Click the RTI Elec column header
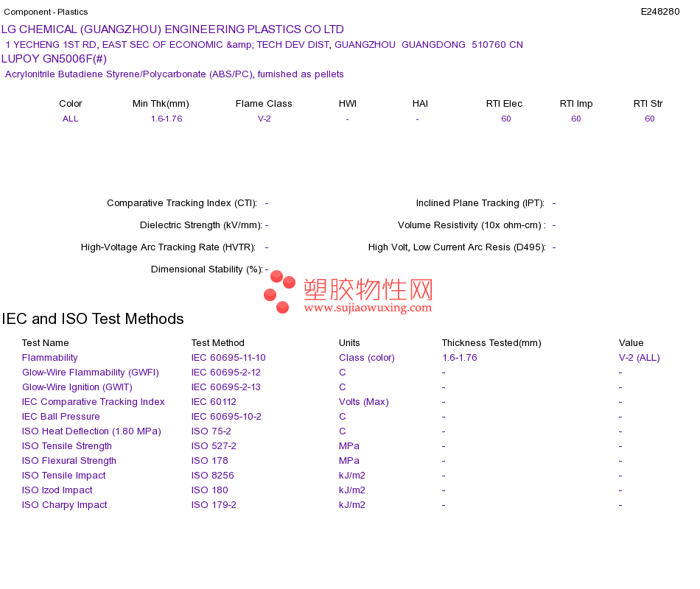The height and width of the screenshot is (589, 700). coord(504,104)
